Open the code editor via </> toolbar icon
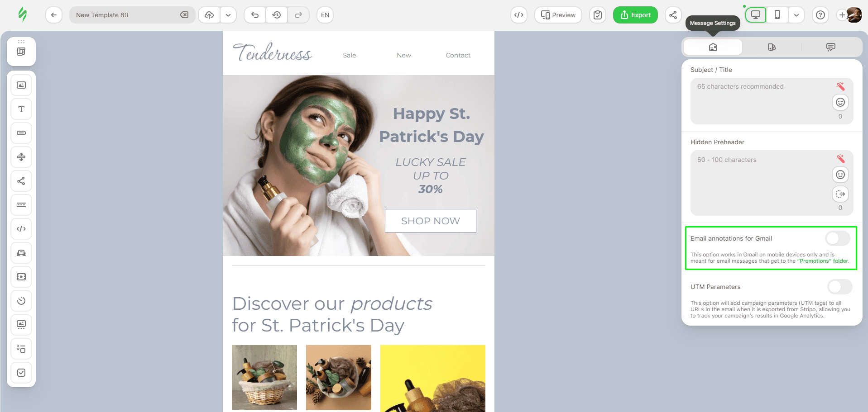 click(x=518, y=14)
